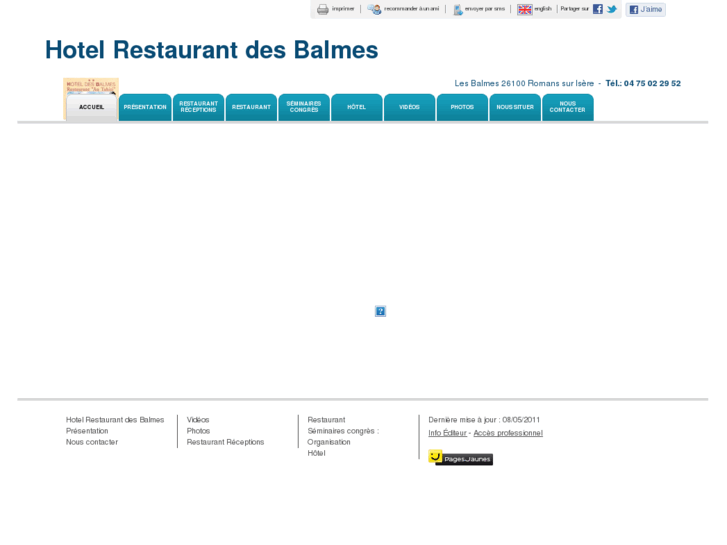Screen dimensions: 727x545
Task: Click footer Hotel Restaurant des Balmes link
Action: click(x=115, y=420)
